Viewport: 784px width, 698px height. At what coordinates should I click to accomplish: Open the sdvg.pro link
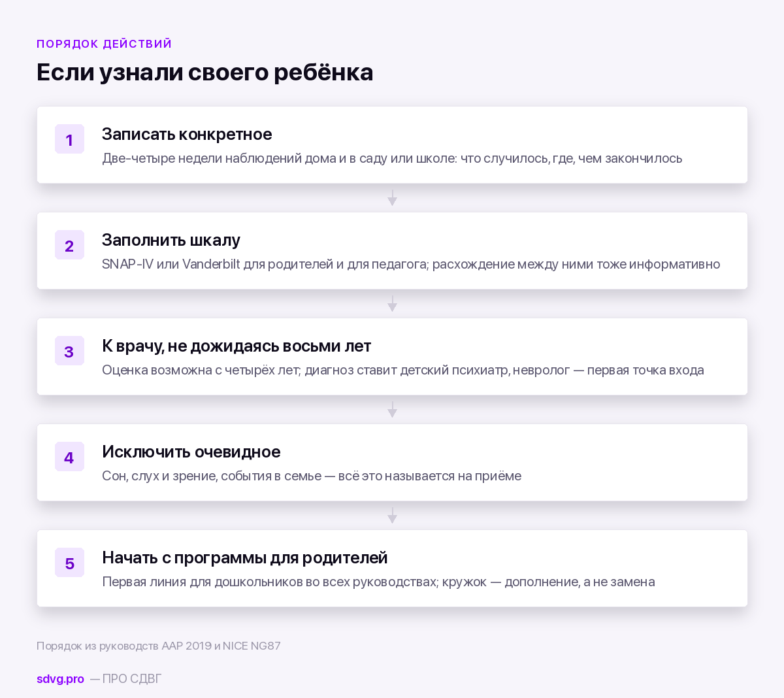coord(60,678)
